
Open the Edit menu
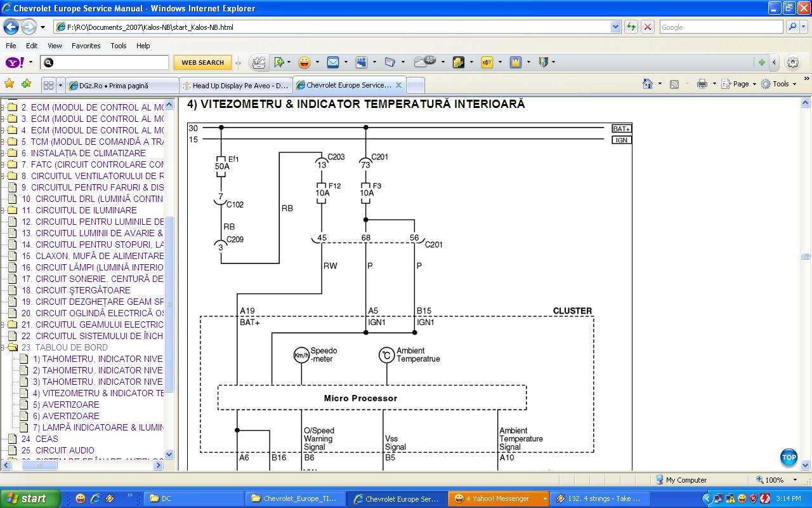[x=32, y=46]
